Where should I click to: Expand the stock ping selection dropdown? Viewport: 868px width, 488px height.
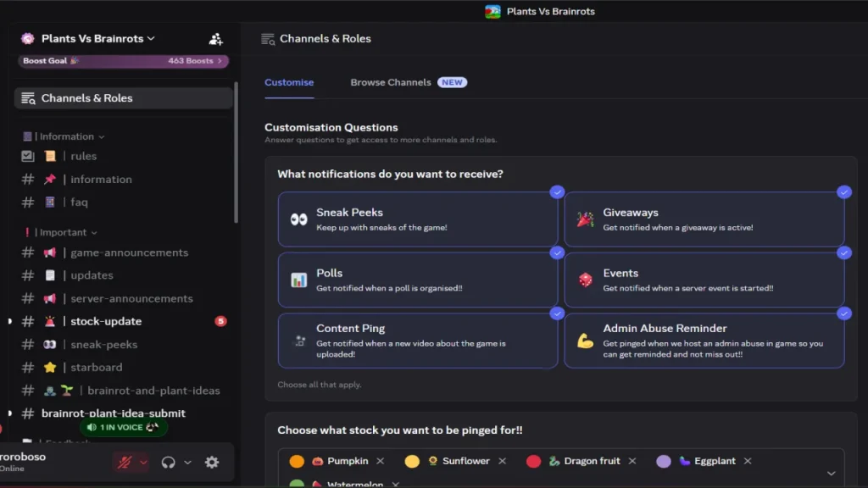point(831,473)
